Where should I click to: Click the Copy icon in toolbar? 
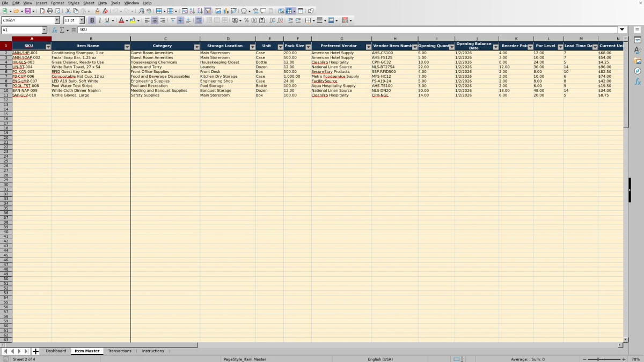coord(76,11)
